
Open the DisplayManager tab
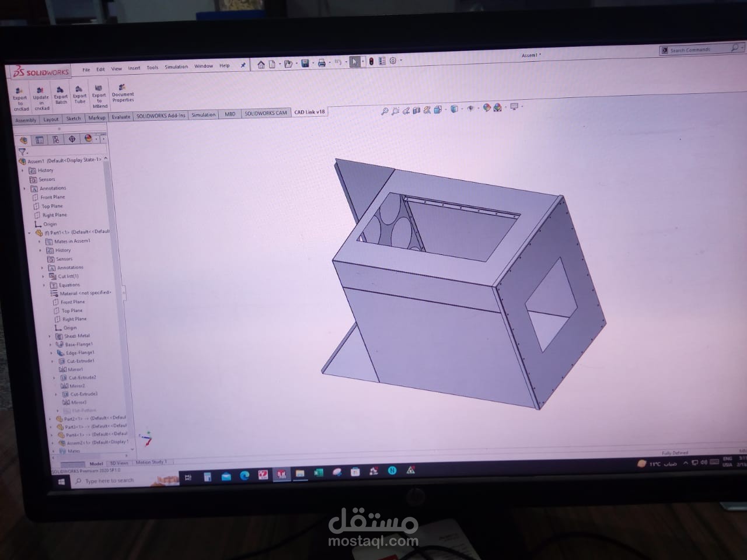coord(88,138)
